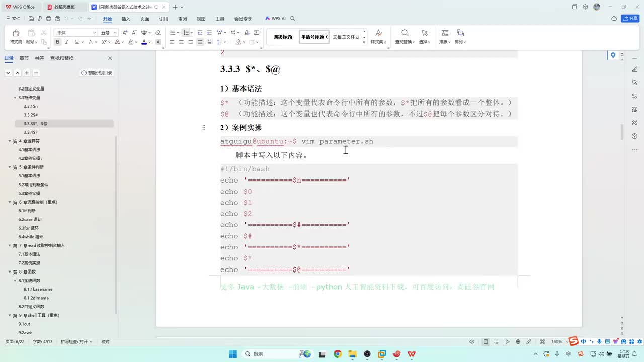Collapse 第 8 章函数 in the outline
Screen dimensions: 644x362
(x=10, y=272)
